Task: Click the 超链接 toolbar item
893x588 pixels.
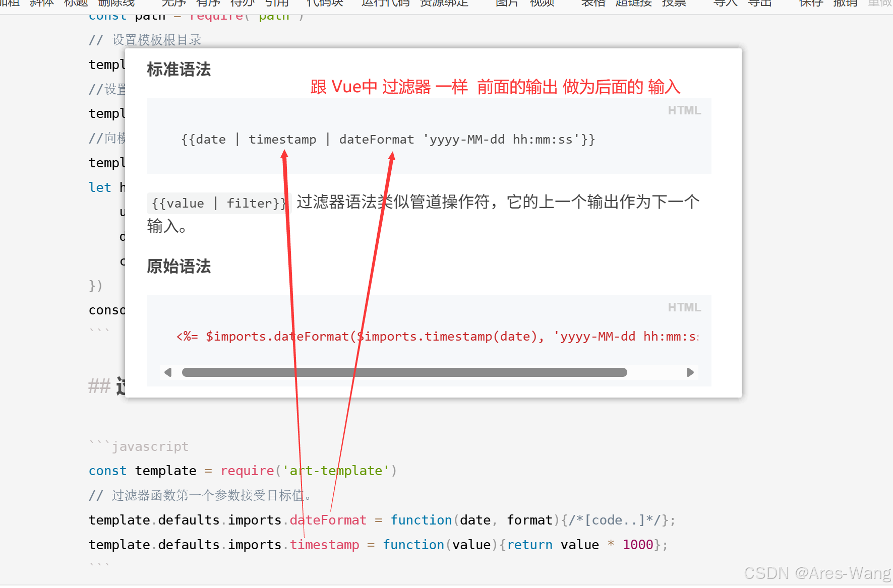Action: click(634, 4)
